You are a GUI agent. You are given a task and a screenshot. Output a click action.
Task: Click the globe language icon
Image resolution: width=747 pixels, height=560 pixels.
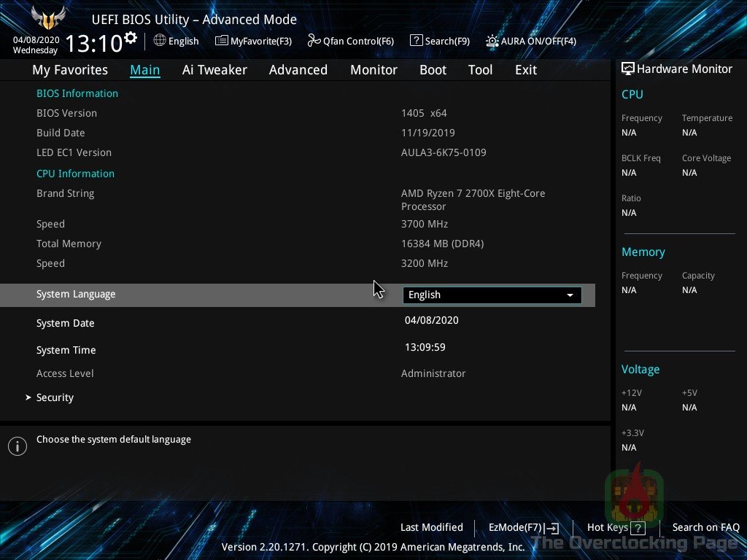pos(160,41)
